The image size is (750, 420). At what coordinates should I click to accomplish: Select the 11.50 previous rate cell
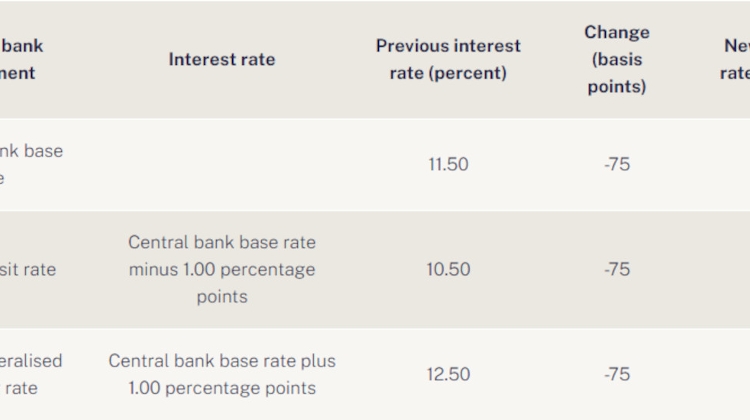pos(448,165)
